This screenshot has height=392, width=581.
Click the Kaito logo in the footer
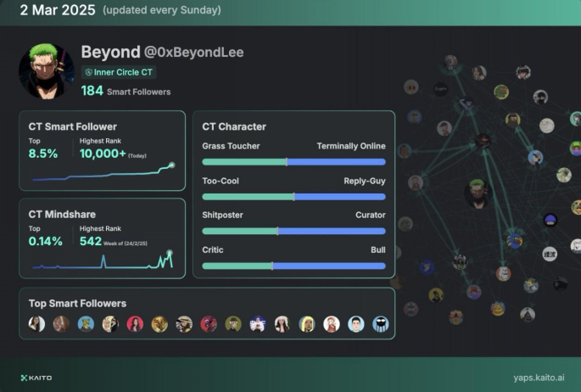[x=36, y=378]
